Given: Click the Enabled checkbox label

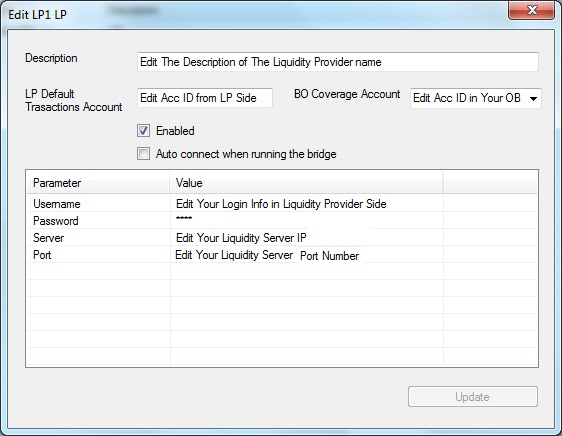Looking at the screenshot, I should [x=175, y=131].
